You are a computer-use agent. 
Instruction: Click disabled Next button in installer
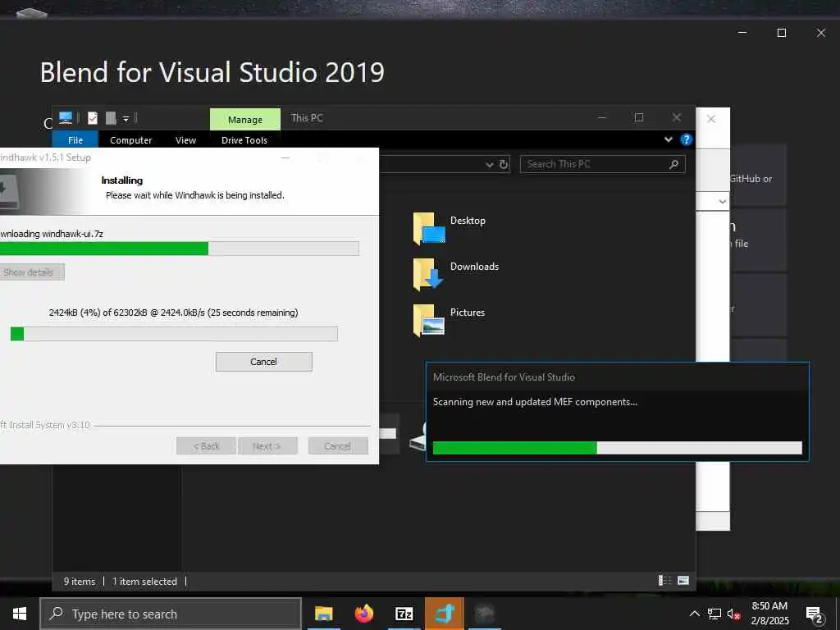click(x=267, y=446)
